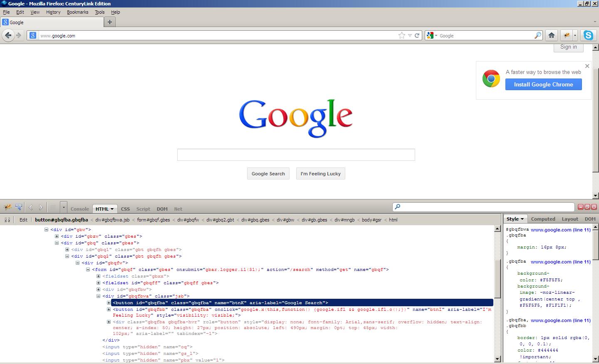The width and height of the screenshot is (599, 364).
Task: Click the browser back arrow button
Action: (8, 35)
